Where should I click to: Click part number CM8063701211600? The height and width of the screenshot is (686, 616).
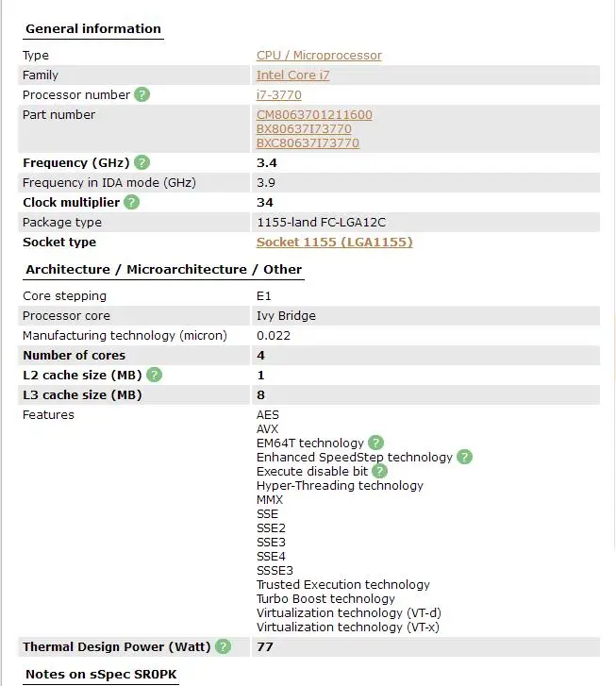pyautogui.click(x=314, y=115)
